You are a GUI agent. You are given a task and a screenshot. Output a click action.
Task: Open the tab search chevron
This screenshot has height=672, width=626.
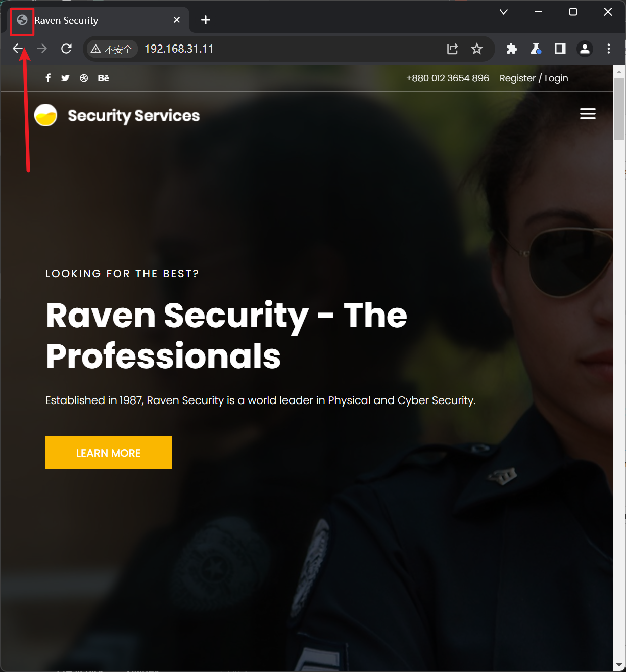tap(504, 12)
